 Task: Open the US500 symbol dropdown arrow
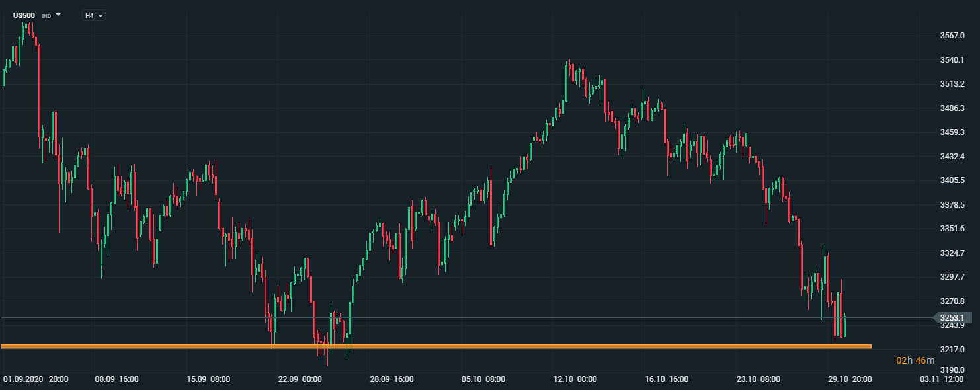pyautogui.click(x=58, y=15)
